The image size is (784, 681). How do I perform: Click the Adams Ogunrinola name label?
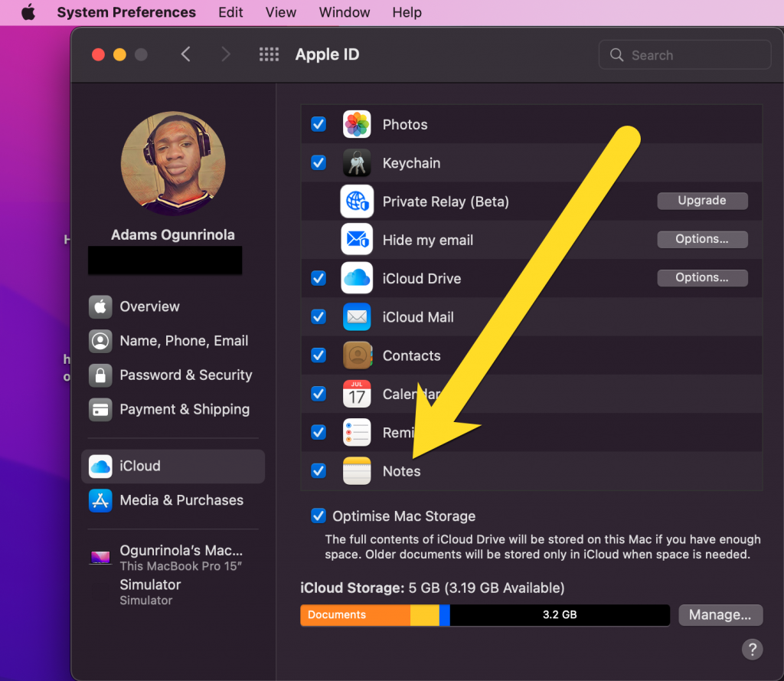tap(173, 234)
